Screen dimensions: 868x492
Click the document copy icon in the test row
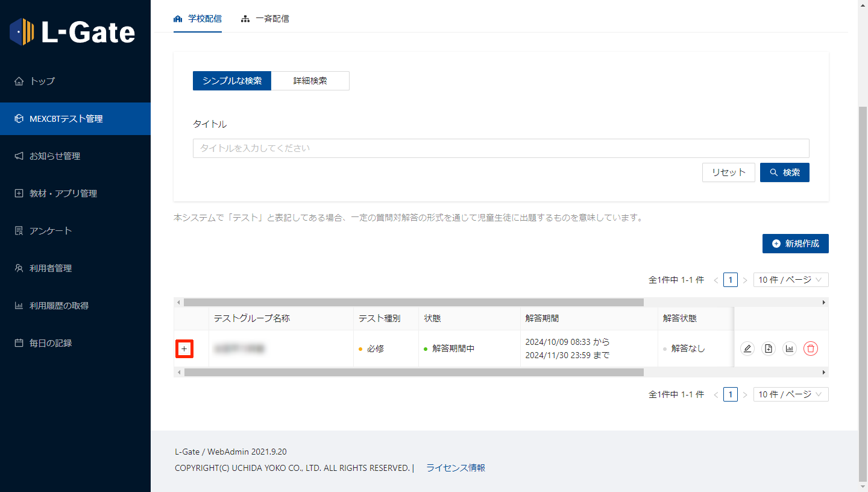pos(768,348)
